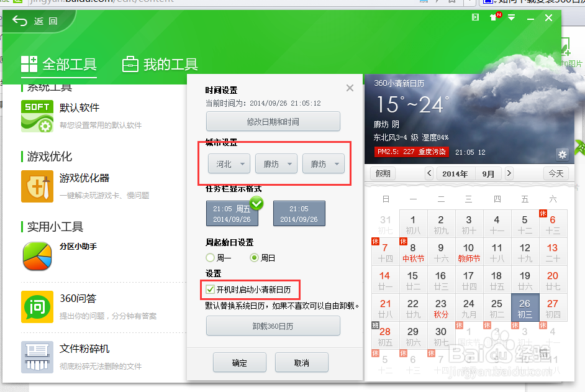Select September 26 初三 in calendar

click(525, 308)
